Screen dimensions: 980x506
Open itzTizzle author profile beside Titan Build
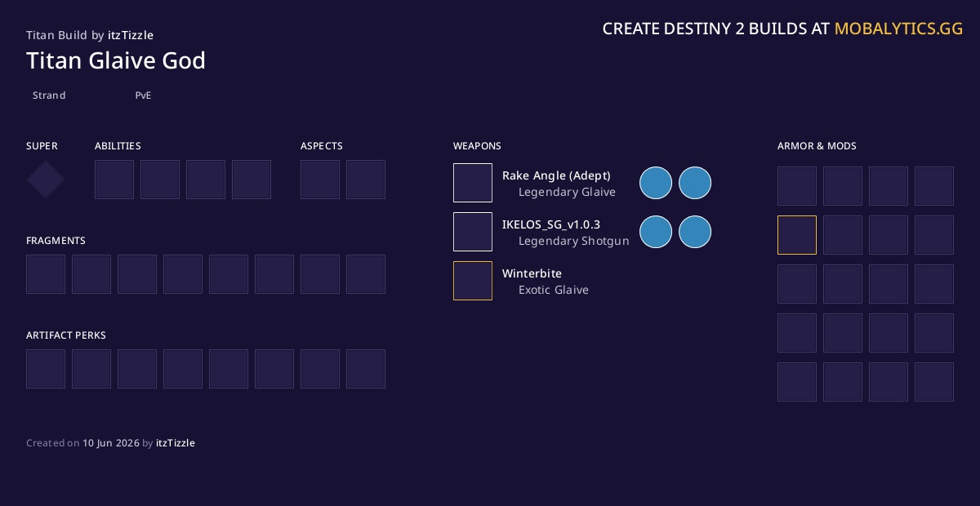pyautogui.click(x=131, y=35)
